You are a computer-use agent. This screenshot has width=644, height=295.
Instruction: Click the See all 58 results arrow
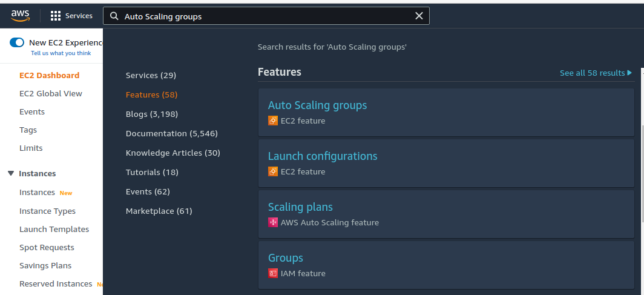[629, 73]
